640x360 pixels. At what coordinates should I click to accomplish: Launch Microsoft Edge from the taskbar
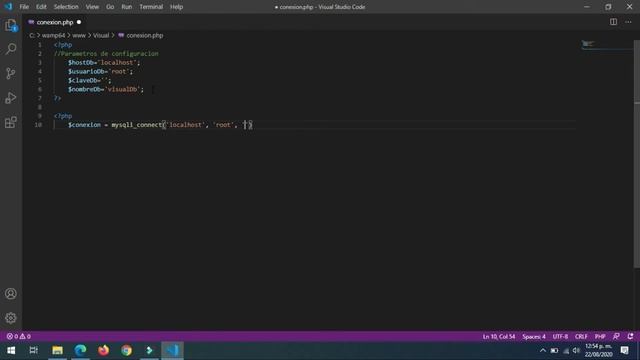(x=80, y=351)
